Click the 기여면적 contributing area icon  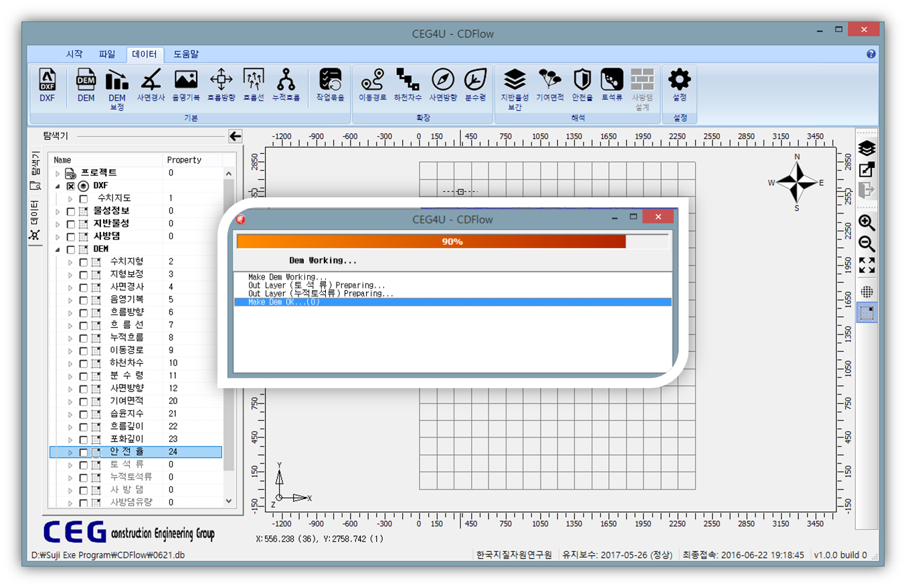click(x=550, y=80)
